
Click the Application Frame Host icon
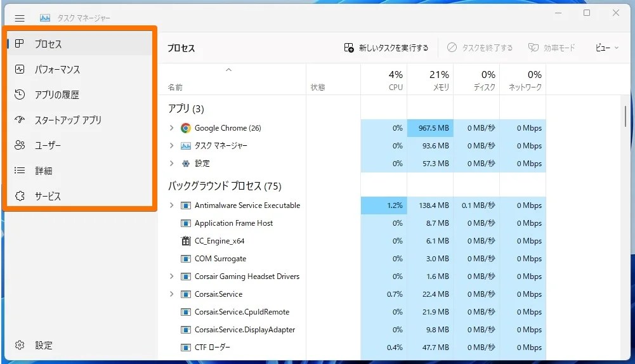[185, 223]
